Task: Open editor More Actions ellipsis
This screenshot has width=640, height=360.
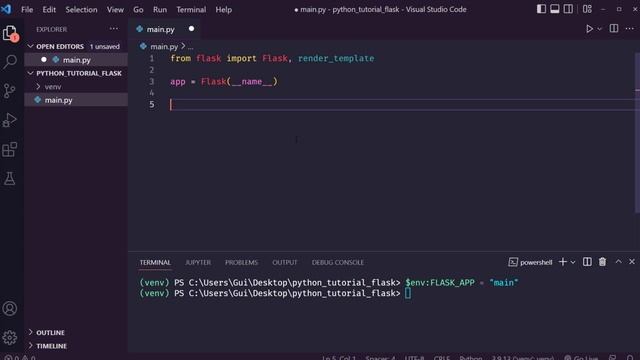Action: (629, 29)
